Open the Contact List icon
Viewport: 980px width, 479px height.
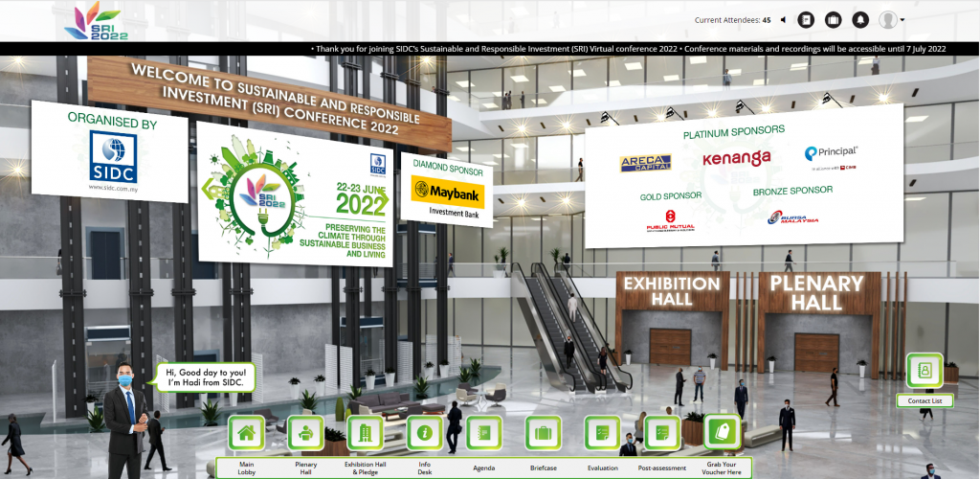pos(924,371)
